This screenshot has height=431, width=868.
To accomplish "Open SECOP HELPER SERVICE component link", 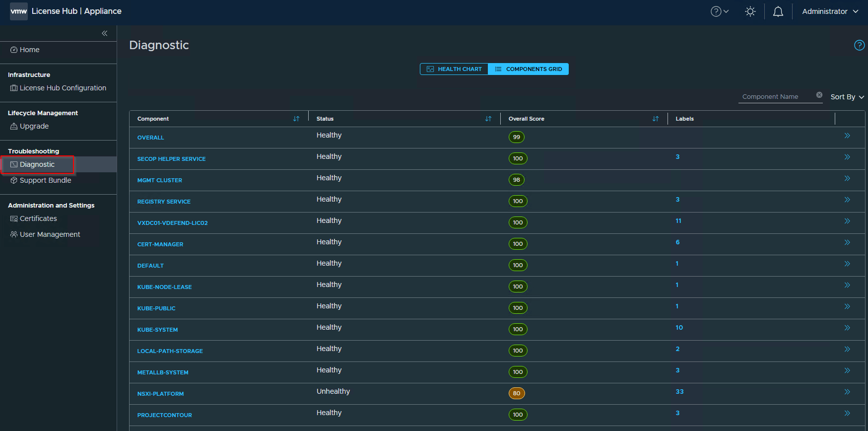I will tap(171, 159).
